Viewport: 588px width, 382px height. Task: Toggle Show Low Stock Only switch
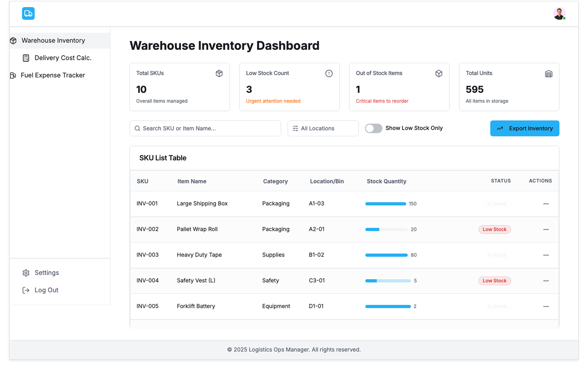373,128
